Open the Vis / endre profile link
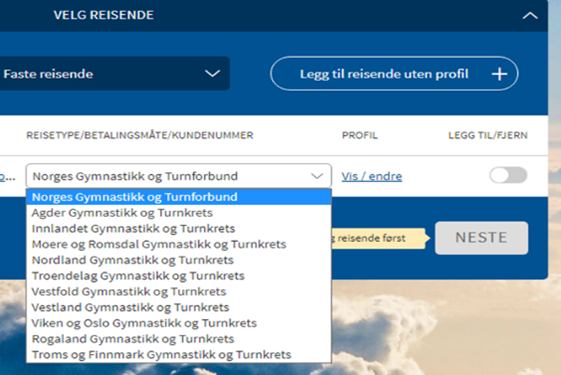The width and height of the screenshot is (561, 375). (372, 176)
